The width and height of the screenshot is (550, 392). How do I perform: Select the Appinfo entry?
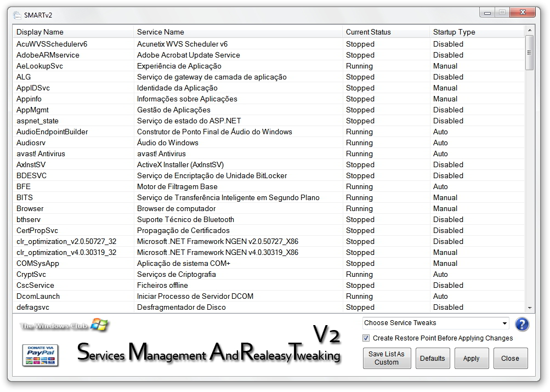[x=269, y=99]
